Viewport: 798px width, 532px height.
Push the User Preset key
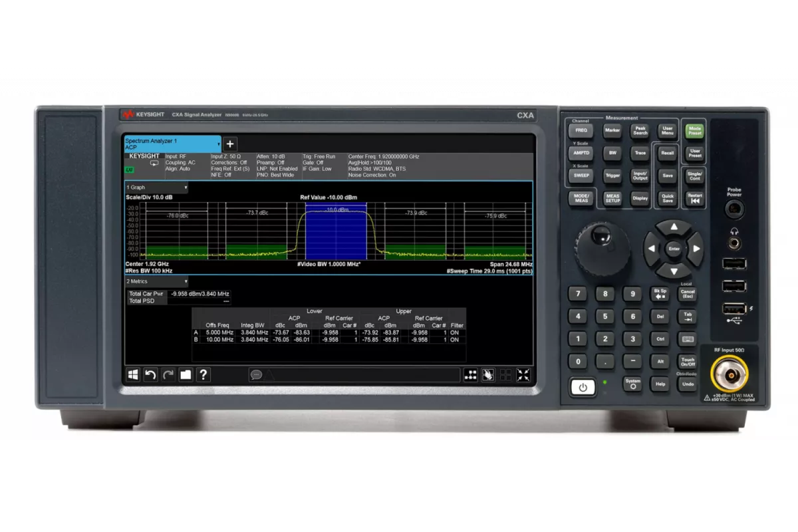point(695,153)
